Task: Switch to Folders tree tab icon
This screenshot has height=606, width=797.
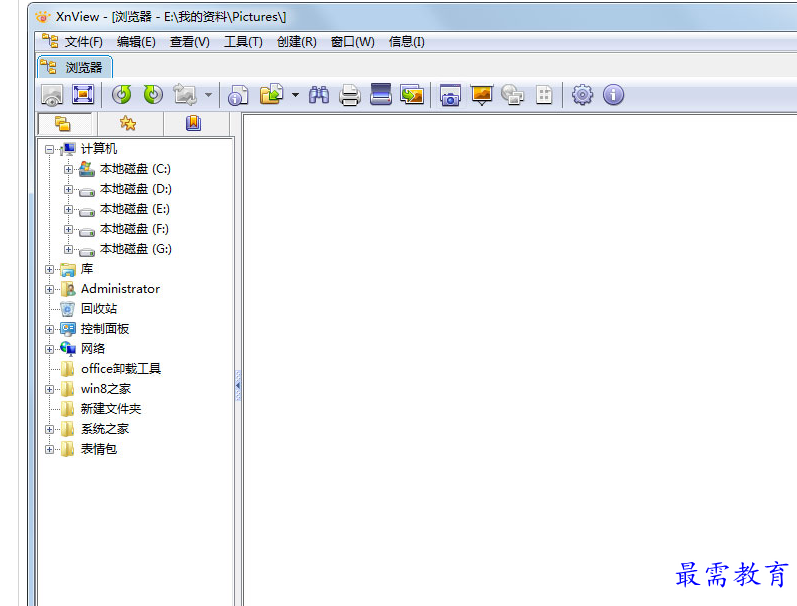Action: point(63,124)
